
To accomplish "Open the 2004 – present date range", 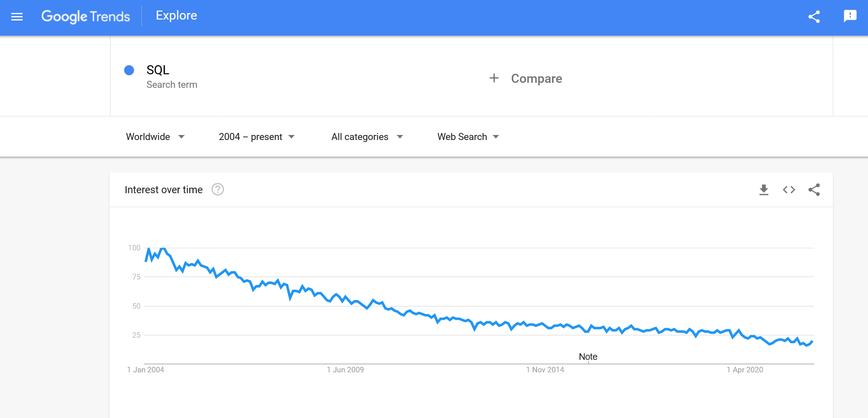I will coord(257,137).
